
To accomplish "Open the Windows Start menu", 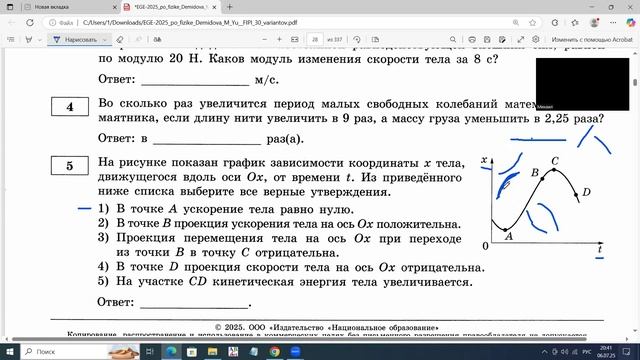I will (9, 352).
